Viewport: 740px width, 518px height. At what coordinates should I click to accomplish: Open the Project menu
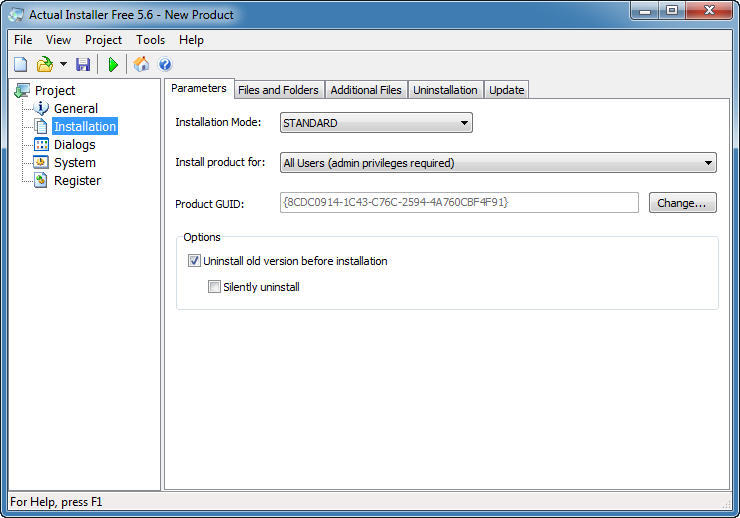(x=103, y=40)
